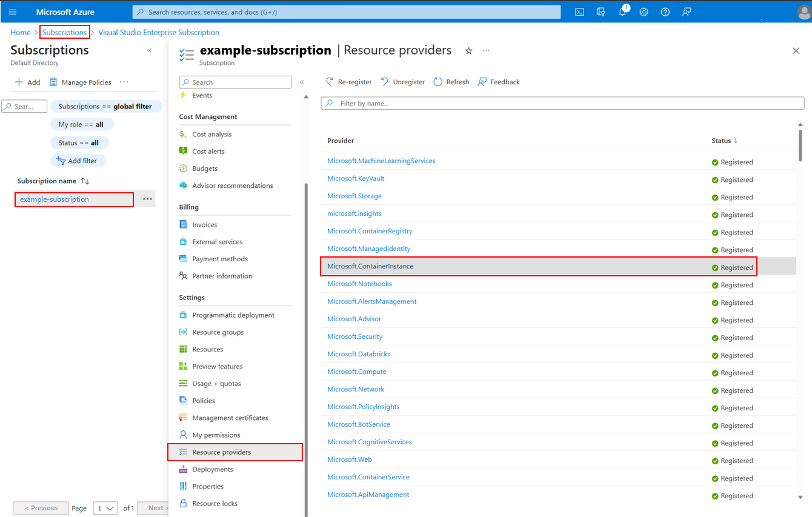Viewport: 812px width, 517px height.
Task: Click the help question mark icon
Action: point(665,12)
